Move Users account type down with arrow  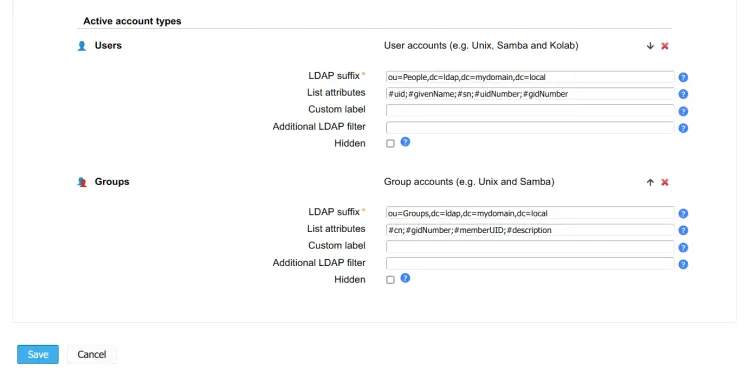[650, 46]
